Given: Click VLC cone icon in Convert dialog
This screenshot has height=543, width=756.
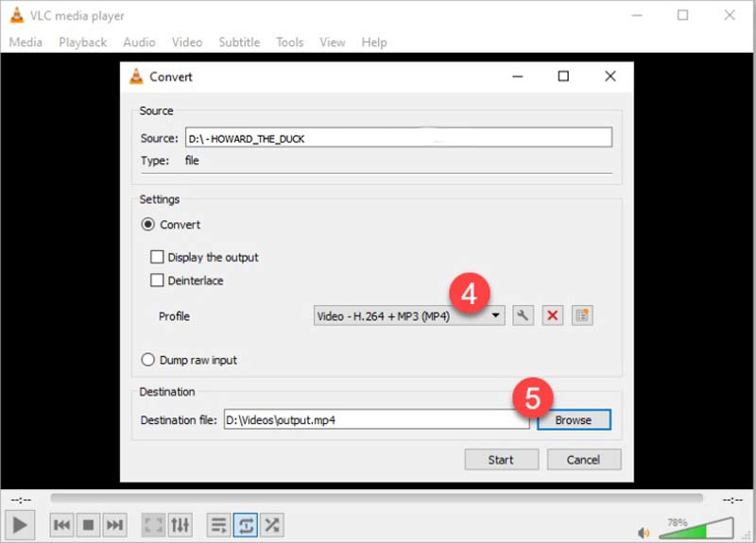Looking at the screenshot, I should point(136,76).
